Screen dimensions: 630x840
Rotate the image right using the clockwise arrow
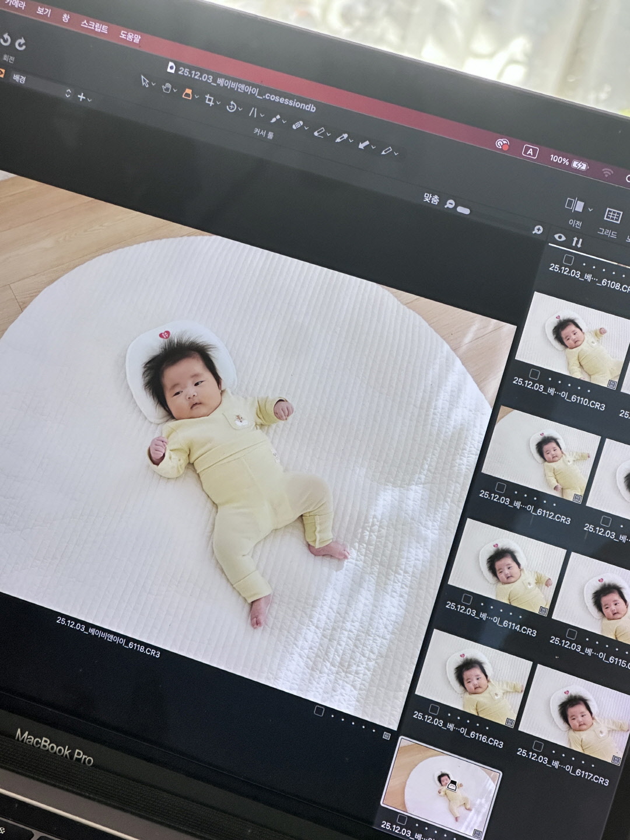point(20,43)
